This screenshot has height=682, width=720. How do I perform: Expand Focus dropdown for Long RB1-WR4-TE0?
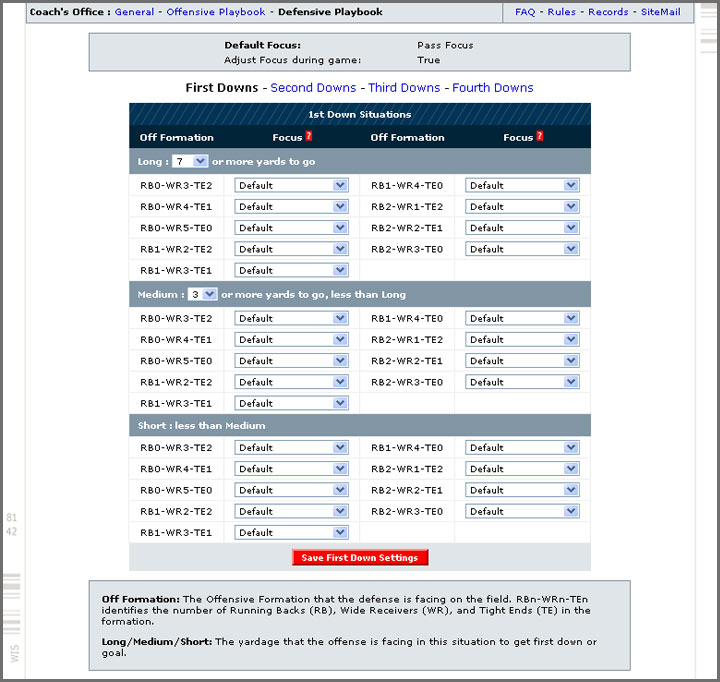tap(522, 185)
